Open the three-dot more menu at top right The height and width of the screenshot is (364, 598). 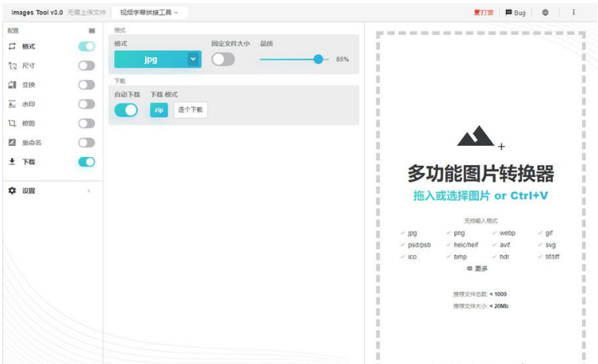tap(573, 13)
